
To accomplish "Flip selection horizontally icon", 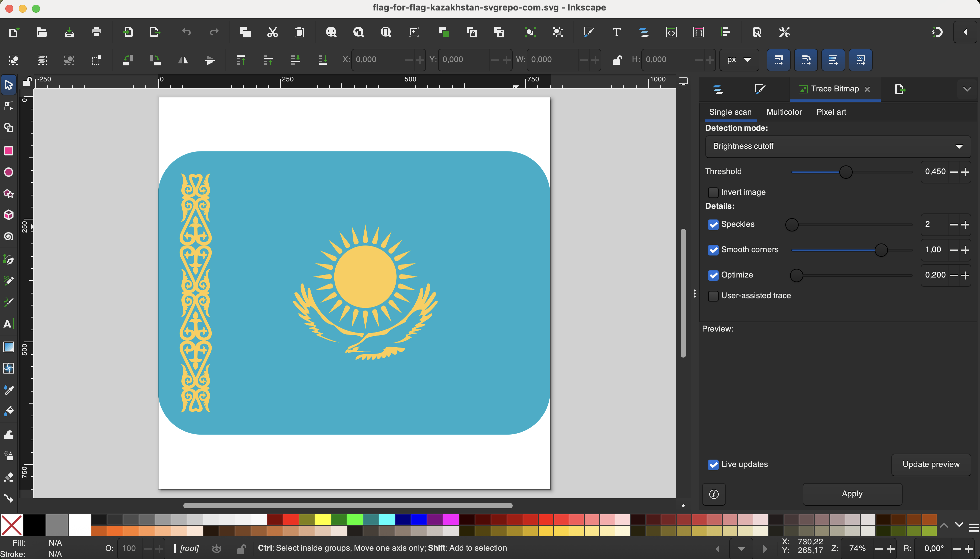I will click(x=183, y=60).
